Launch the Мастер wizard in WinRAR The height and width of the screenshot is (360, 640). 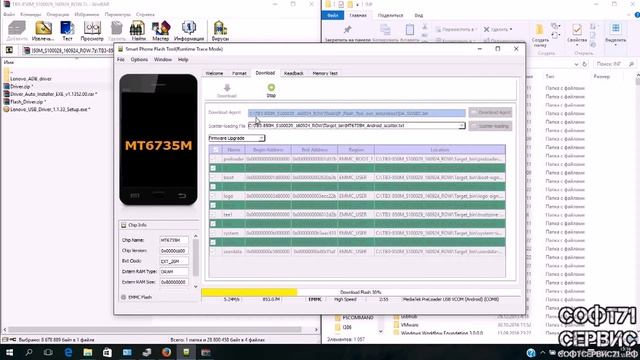161,29
